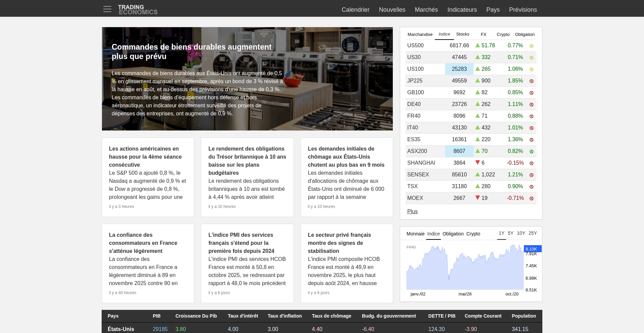Click the clock icon in US500 row
Image resolution: width=644 pixels, height=333 pixels.
(x=531, y=46)
